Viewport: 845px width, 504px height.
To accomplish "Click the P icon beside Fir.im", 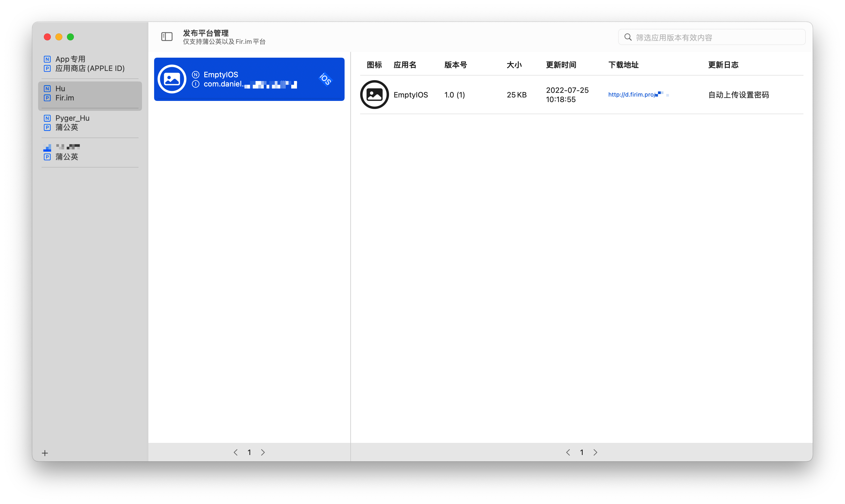I will click(x=47, y=98).
